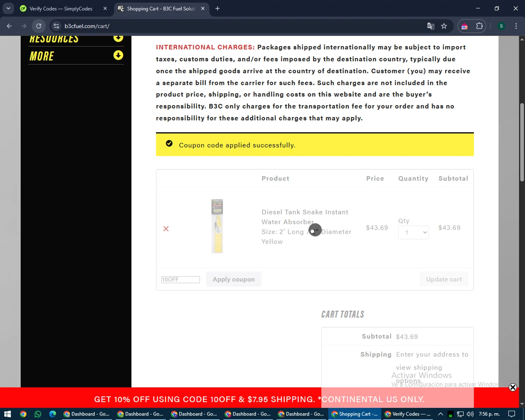Close the Verify Codes tab
Screen dimensions: 525x420
pyautogui.click(x=105, y=8)
